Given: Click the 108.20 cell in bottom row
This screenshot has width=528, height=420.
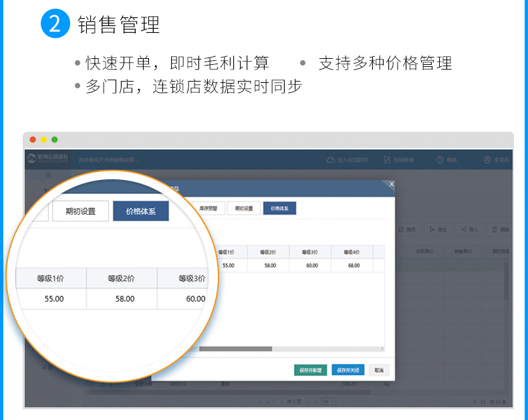Looking at the screenshot, I should tap(349, 384).
